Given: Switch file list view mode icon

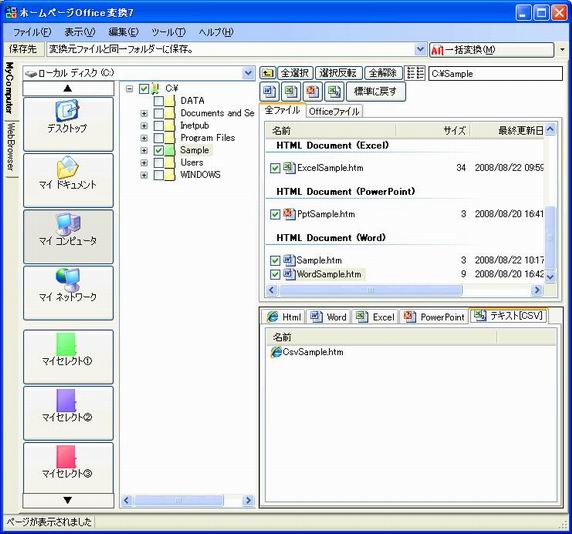Looking at the screenshot, I should [x=416, y=73].
